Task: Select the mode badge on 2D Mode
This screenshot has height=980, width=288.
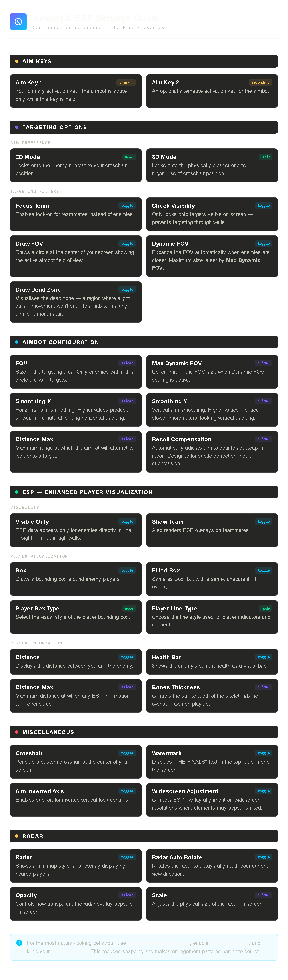Action: [x=129, y=157]
